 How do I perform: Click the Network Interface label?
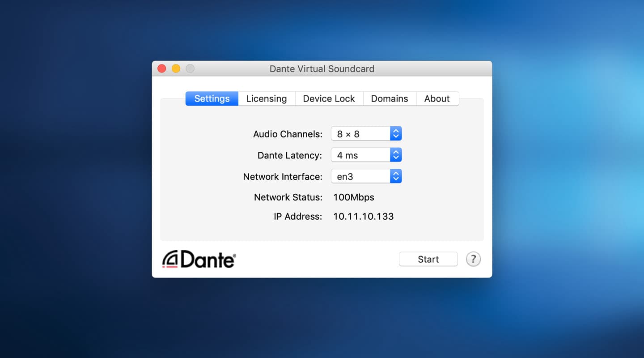283,177
